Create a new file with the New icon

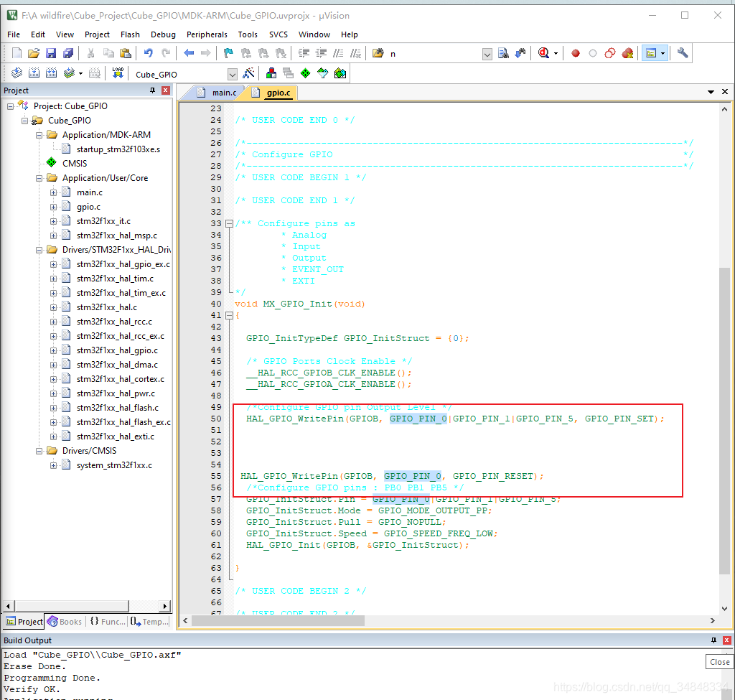tap(17, 53)
